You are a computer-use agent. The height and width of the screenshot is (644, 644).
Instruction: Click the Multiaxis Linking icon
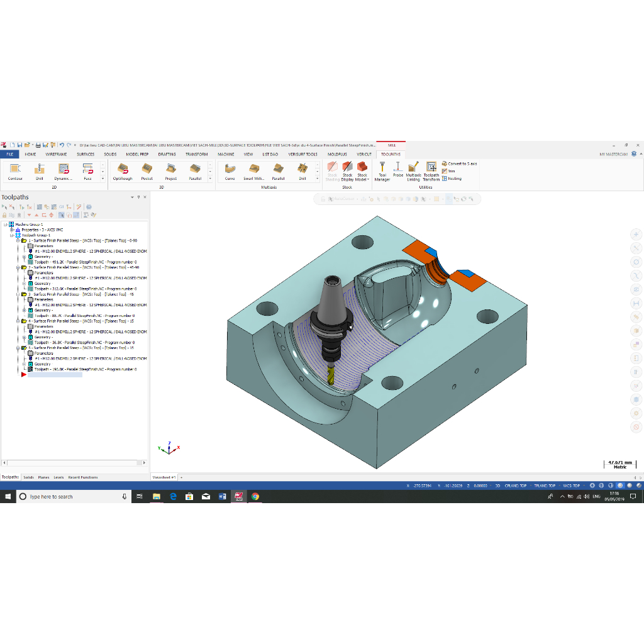tap(413, 171)
